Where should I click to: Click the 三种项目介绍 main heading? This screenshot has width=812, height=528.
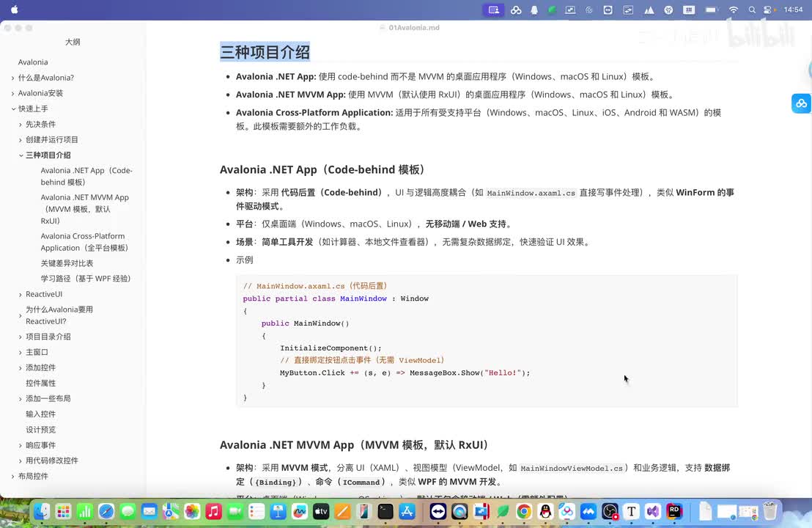[x=265, y=52]
